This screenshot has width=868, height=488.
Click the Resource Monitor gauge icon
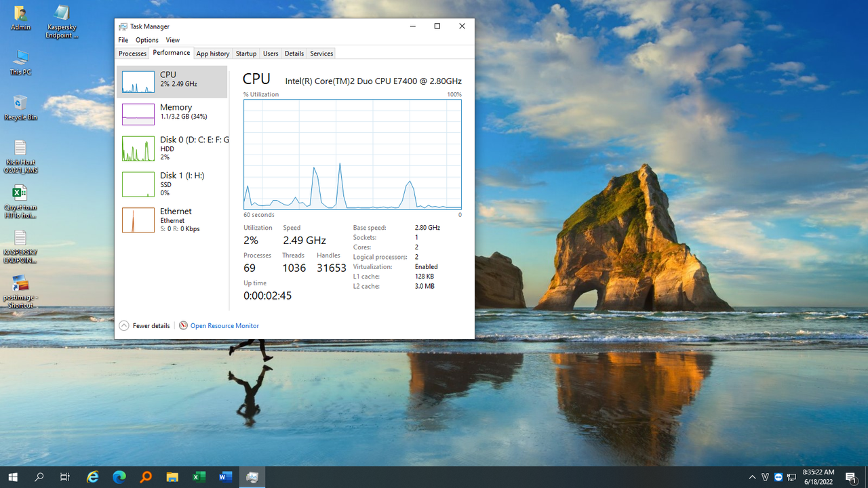[x=183, y=326]
